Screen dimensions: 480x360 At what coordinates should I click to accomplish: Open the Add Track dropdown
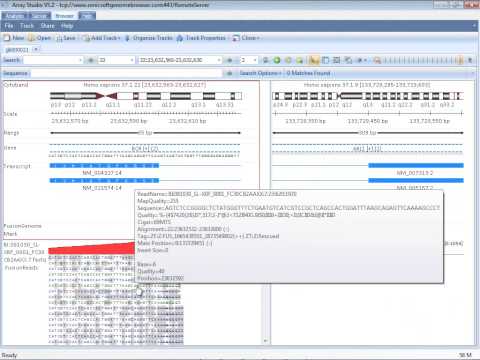click(101, 38)
